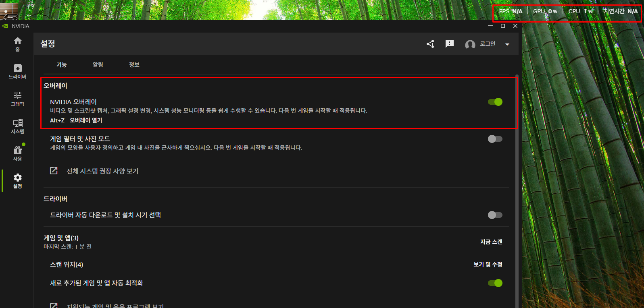This screenshot has width=644, height=308.
Task: Click the 로그인 login text
Action: [x=488, y=44]
